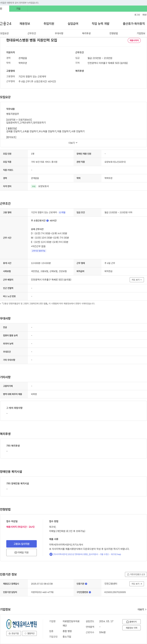Open 지도 보기 for 인천고용센터

pyautogui.click(x=137, y=584)
